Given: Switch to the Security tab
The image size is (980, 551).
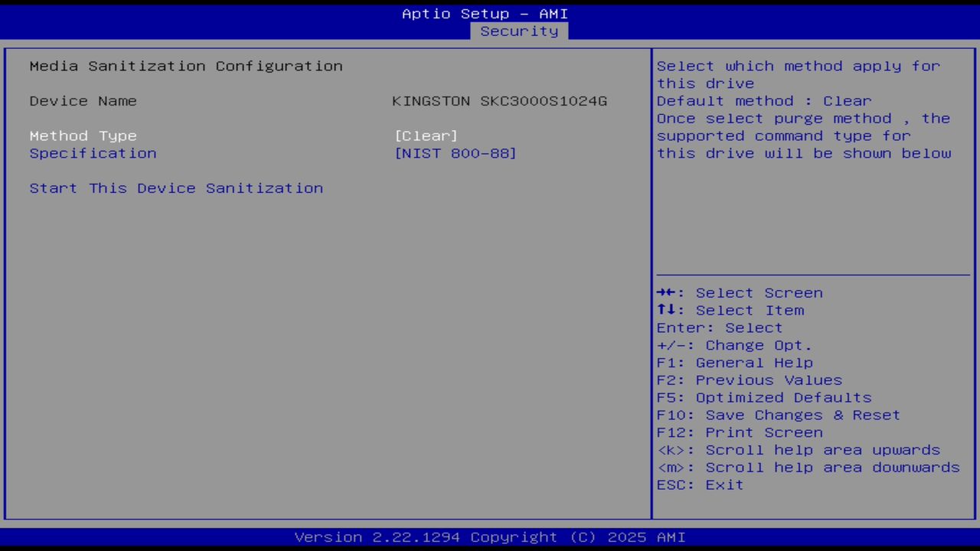Looking at the screenshot, I should click(519, 31).
